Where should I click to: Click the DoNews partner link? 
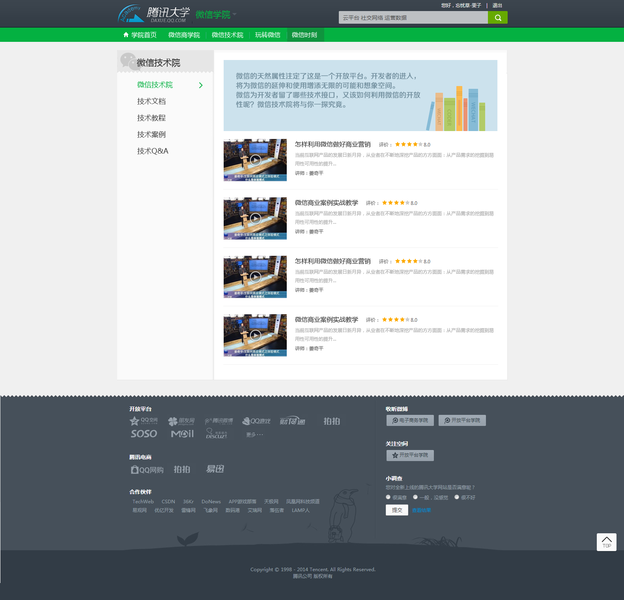pos(211,502)
